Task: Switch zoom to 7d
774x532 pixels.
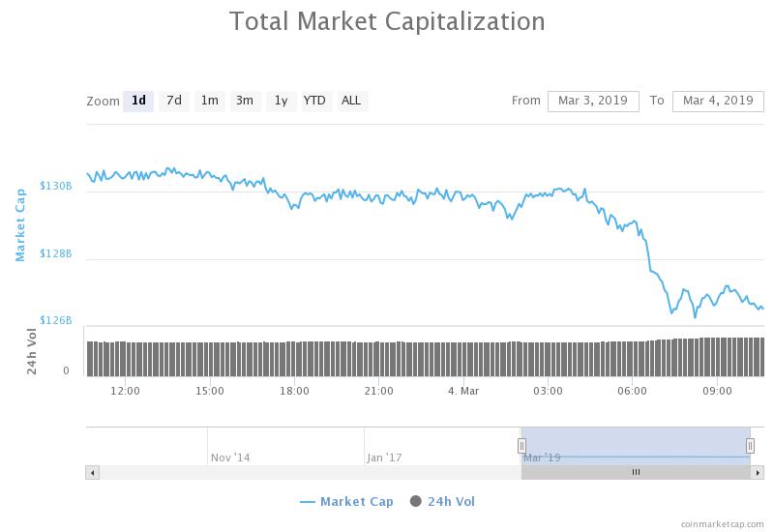Action: coord(174,101)
